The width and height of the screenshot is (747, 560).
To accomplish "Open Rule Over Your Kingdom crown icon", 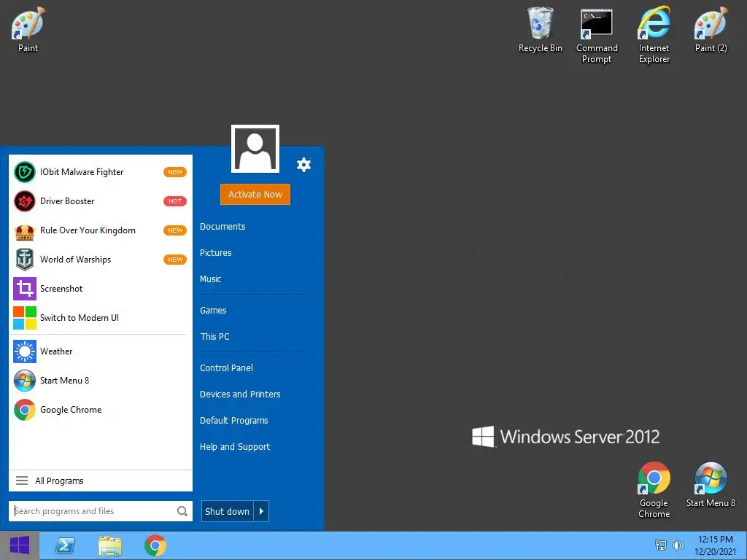I will pos(24,230).
